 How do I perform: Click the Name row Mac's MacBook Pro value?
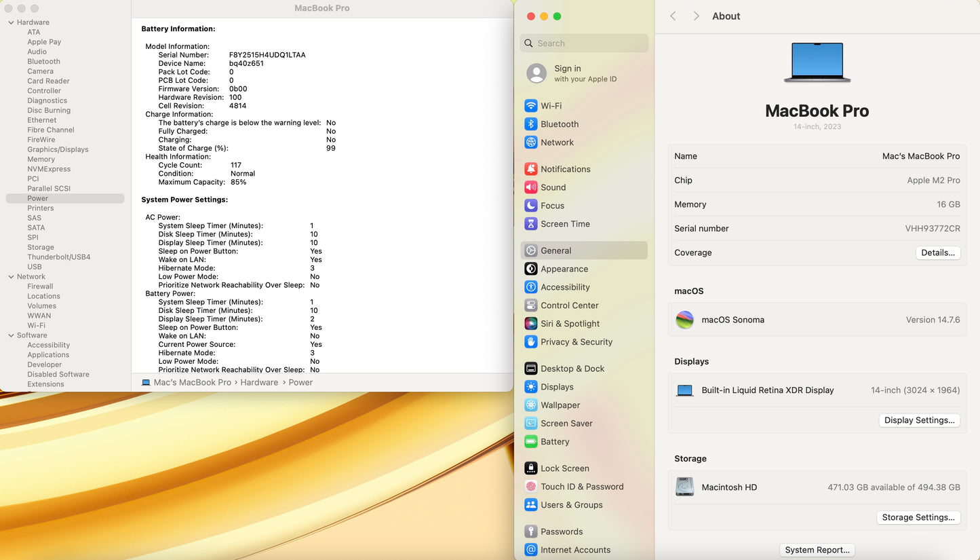pos(921,156)
